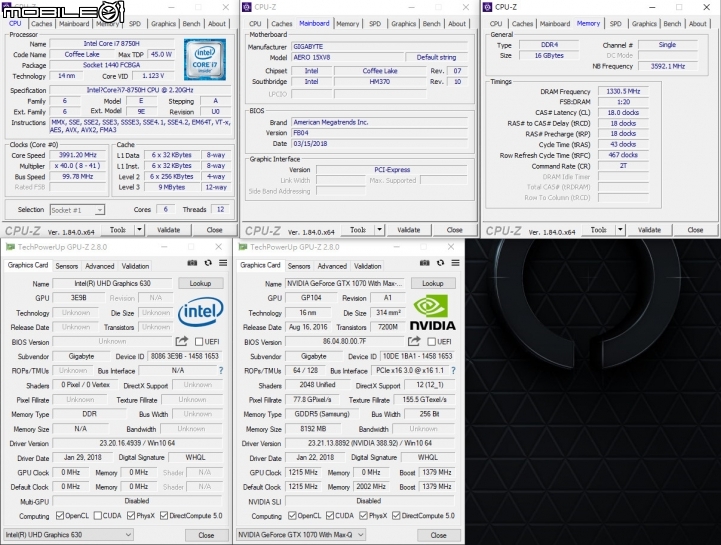Open GTX 1070 Max-Q GPU selector dropdown

(x=301, y=534)
